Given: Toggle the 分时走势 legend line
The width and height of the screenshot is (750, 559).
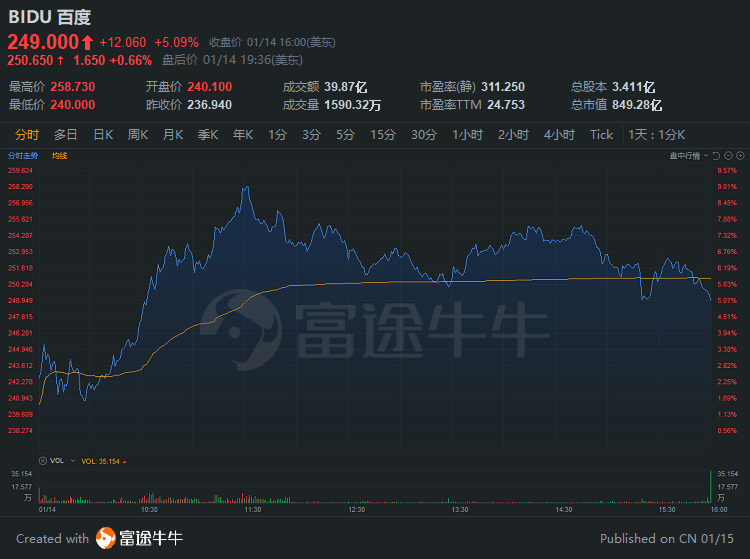Looking at the screenshot, I should click(x=23, y=156).
